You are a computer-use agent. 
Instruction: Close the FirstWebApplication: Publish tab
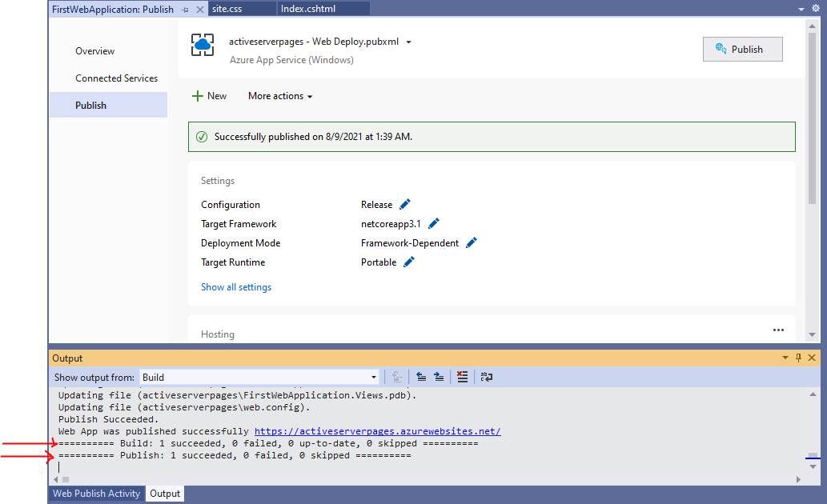click(x=200, y=10)
